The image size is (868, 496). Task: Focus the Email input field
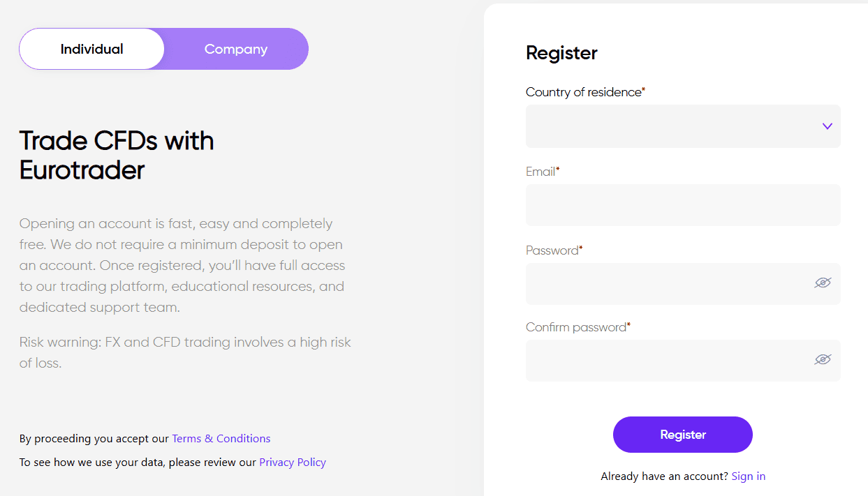(682, 205)
